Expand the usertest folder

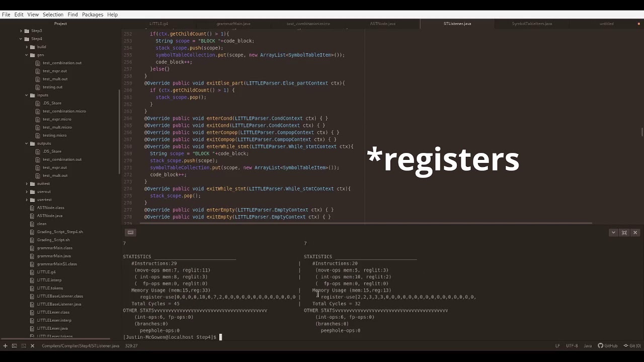27,200
